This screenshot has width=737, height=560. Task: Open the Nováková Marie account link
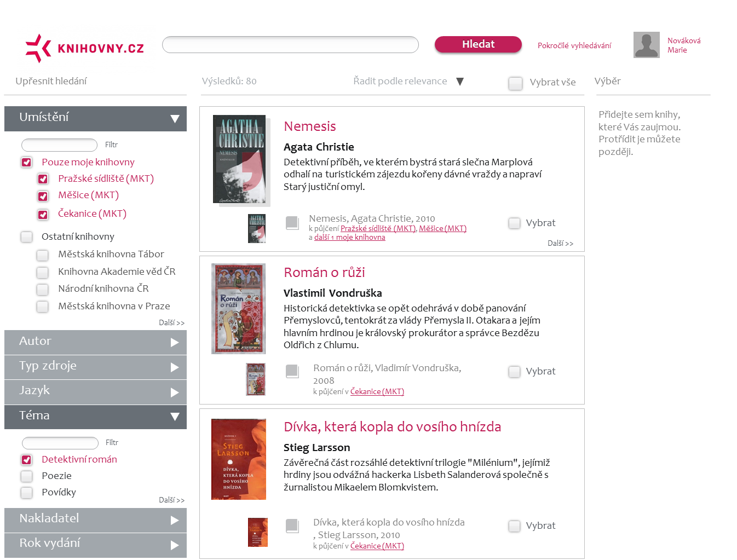pyautogui.click(x=684, y=45)
